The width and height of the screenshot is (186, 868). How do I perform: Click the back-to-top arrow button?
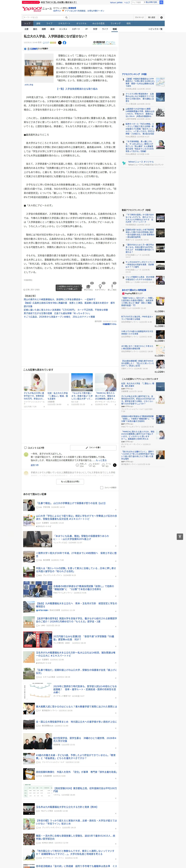tap(180, 537)
